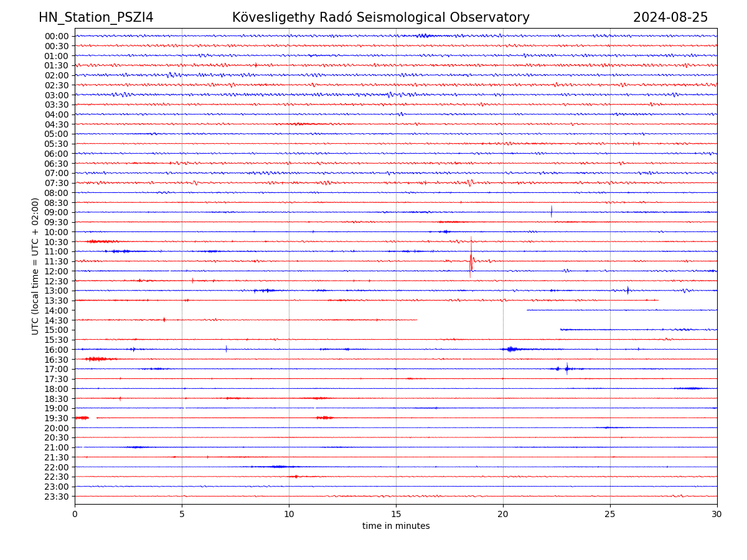This screenshot has width=747, height=560.
Task: Click the 15 tick on the minutes axis
Action: tap(396, 514)
